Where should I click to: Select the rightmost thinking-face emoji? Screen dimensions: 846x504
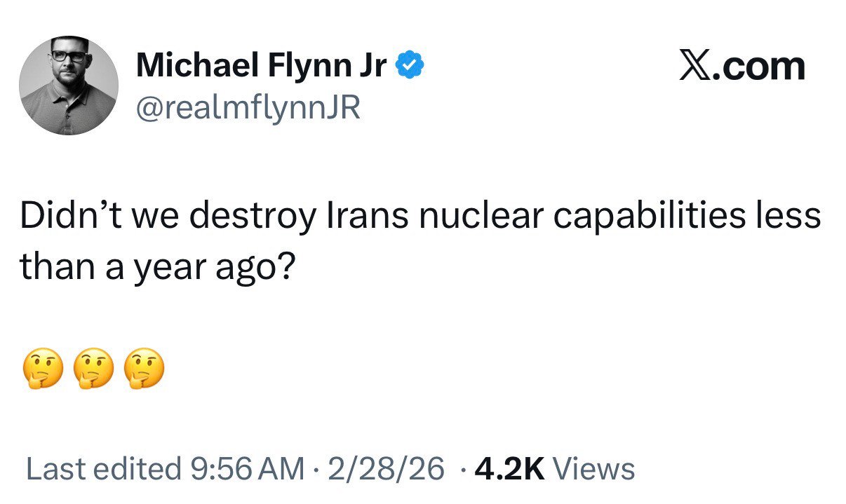(144, 369)
